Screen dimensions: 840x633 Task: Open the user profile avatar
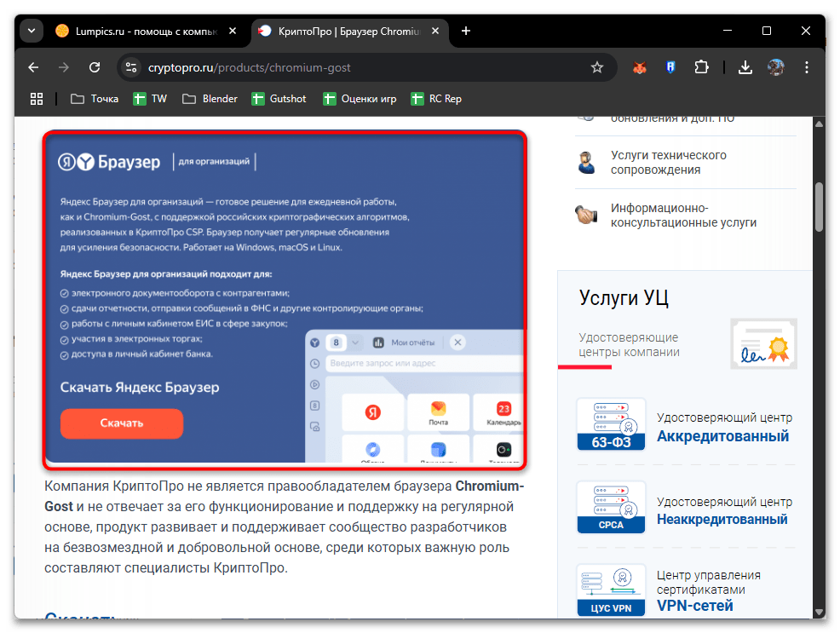(x=776, y=67)
